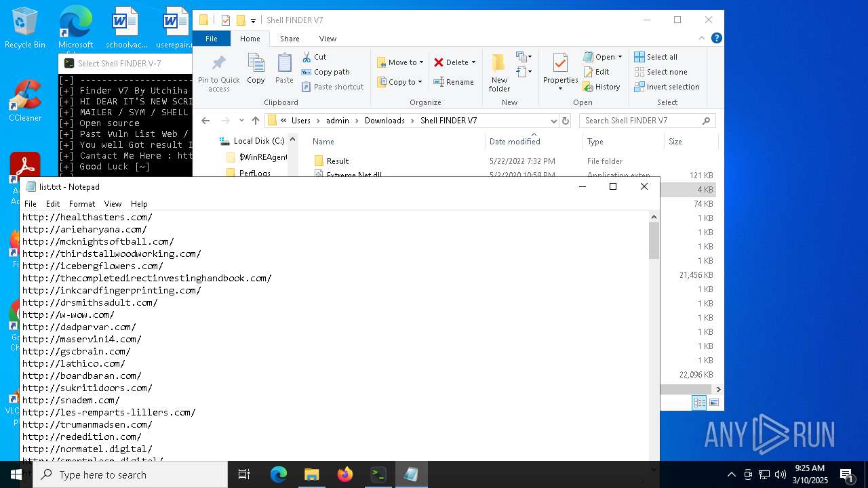The height and width of the screenshot is (488, 868).
Task: Open CCleaner desktop shortcut
Action: (25, 100)
